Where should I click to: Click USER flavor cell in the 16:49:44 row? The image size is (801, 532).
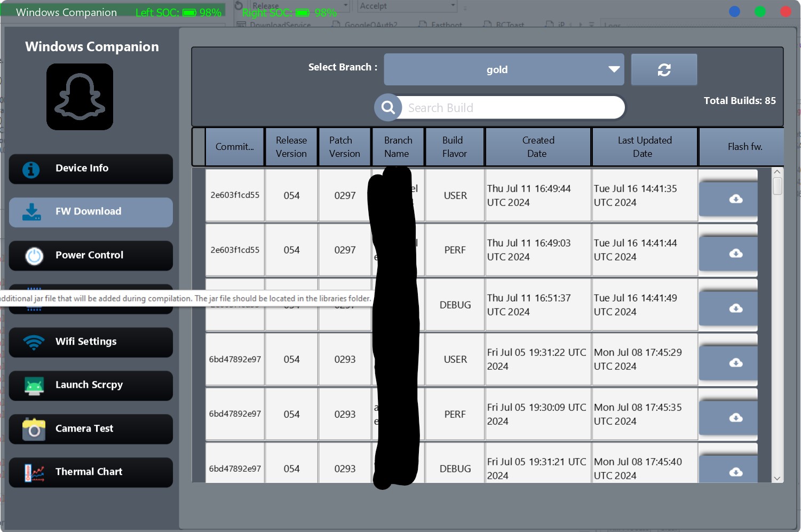(x=455, y=195)
